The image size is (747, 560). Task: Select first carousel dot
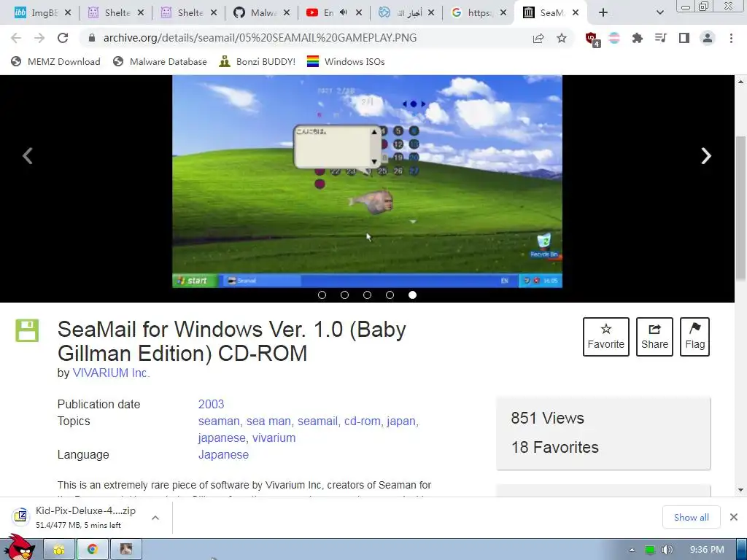click(x=322, y=295)
